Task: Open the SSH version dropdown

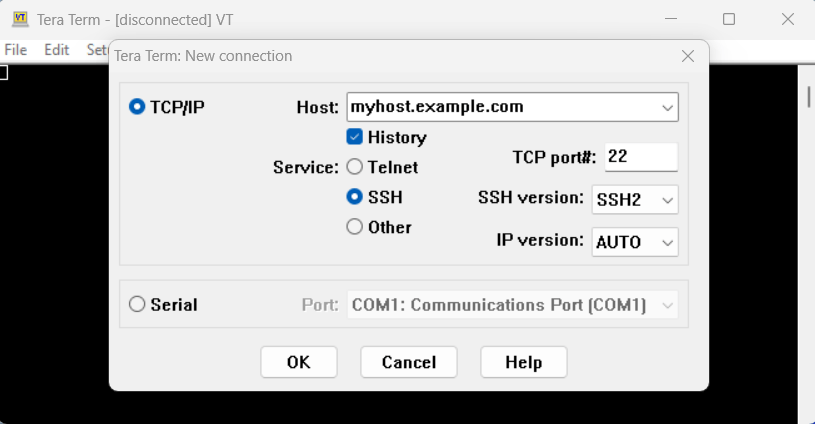Action: point(635,200)
